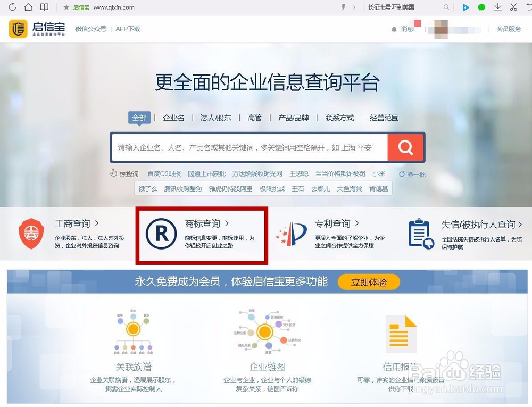532x407 pixels.
Task: Click hot search term 万达院线收时光网
Action: 257,173
